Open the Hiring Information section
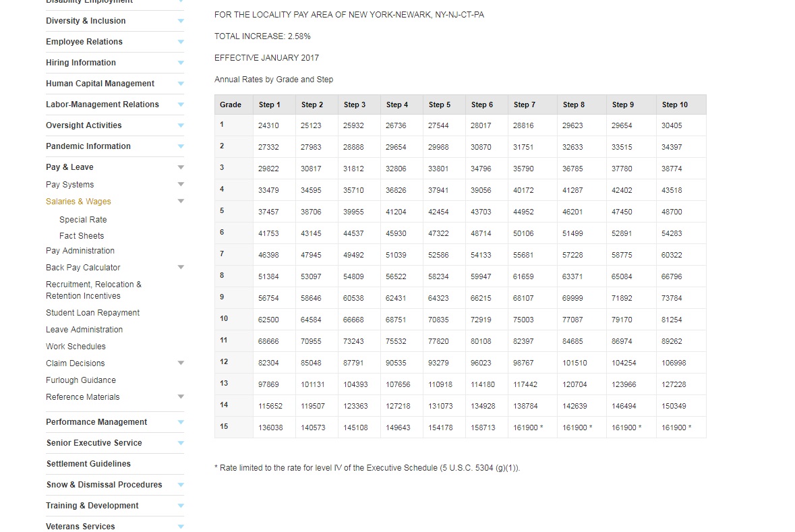This screenshot has height=532, width=795. [x=81, y=63]
